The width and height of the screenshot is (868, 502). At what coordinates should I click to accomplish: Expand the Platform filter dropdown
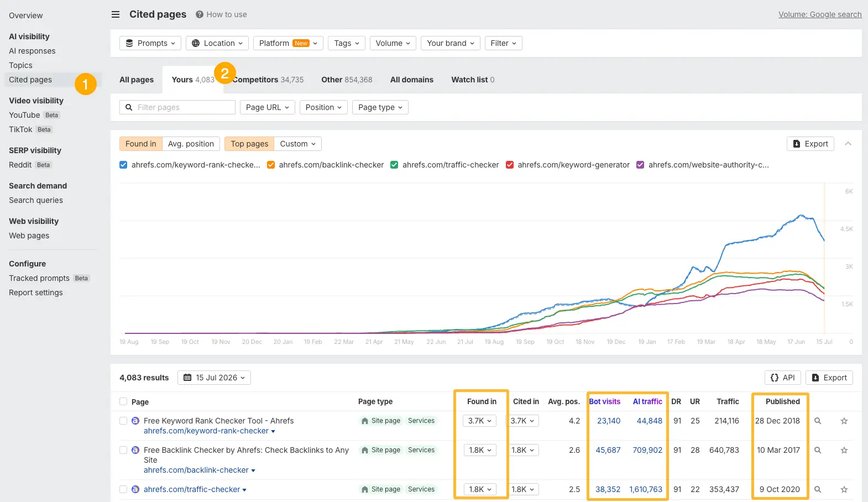pos(288,43)
